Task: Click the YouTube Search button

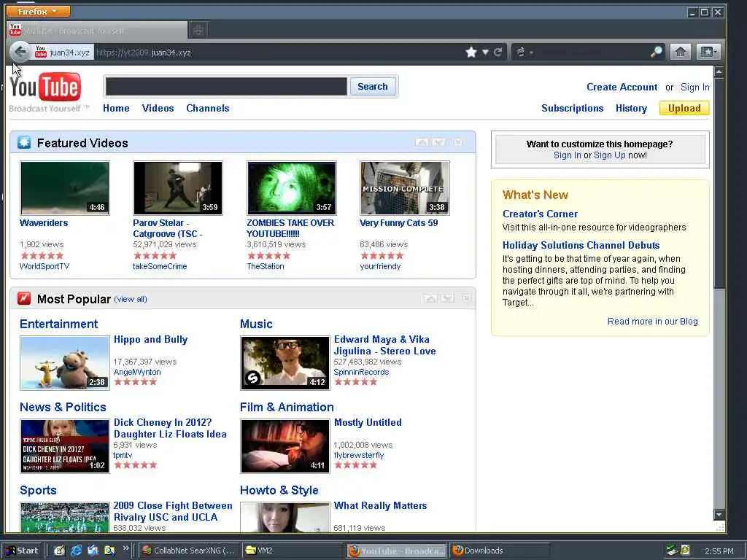Action: coord(373,87)
